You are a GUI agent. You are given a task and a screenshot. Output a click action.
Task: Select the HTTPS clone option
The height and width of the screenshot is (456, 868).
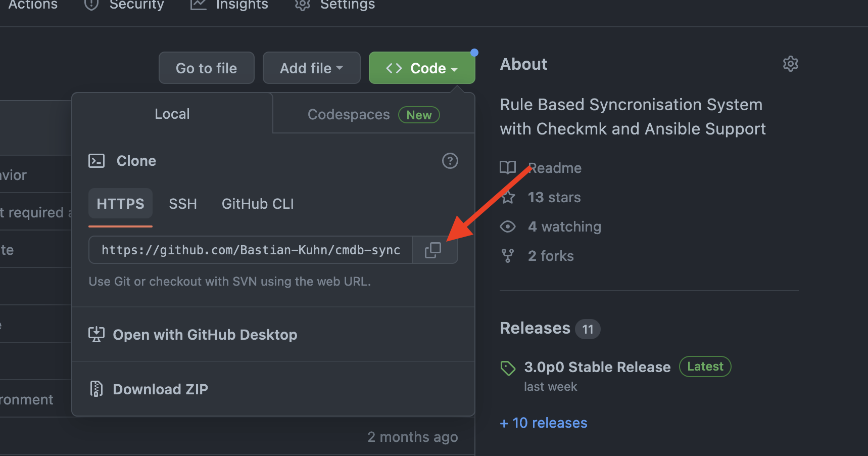tap(120, 204)
